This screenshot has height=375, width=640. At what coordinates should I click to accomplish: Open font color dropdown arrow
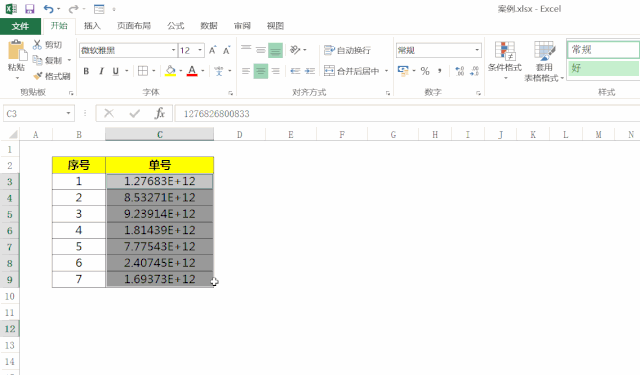click(202, 71)
